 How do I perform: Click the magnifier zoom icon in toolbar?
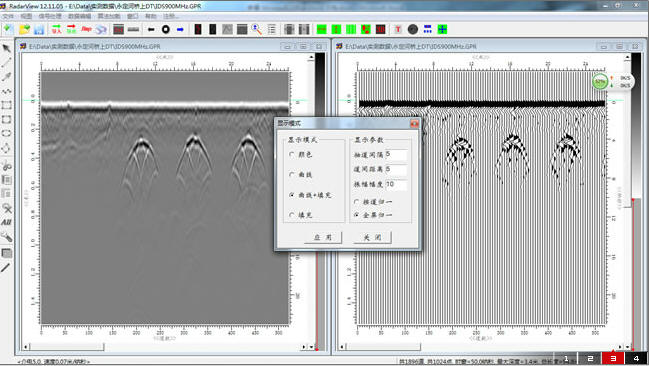point(257,29)
